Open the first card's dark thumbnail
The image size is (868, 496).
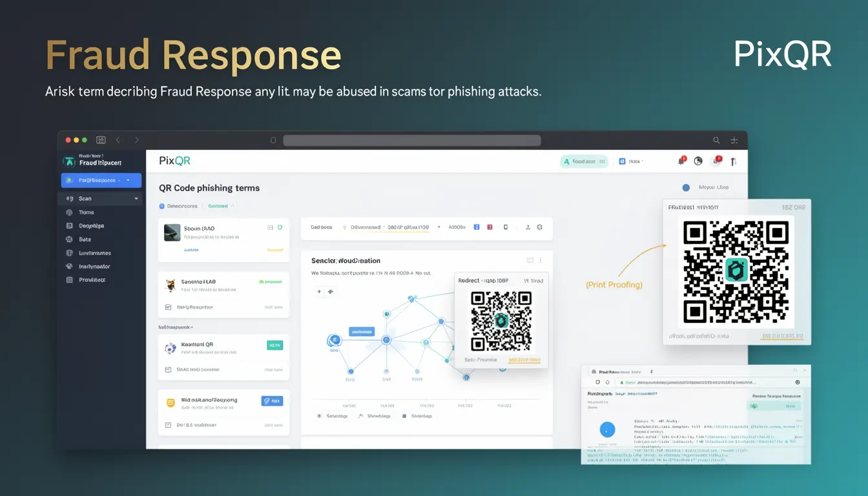[x=172, y=232]
